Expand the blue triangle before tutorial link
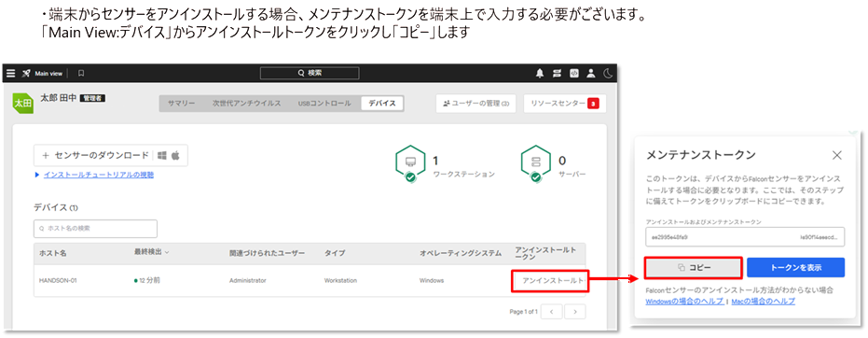 tap(37, 175)
